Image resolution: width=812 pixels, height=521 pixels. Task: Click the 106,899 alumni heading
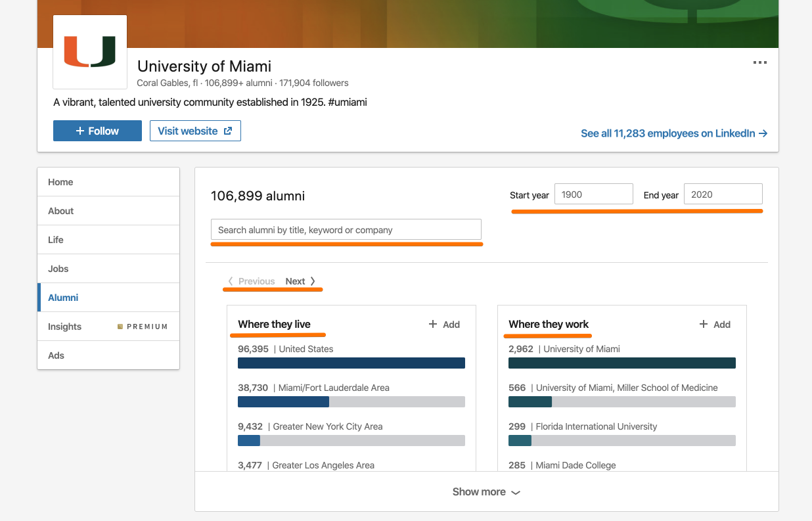(x=258, y=196)
